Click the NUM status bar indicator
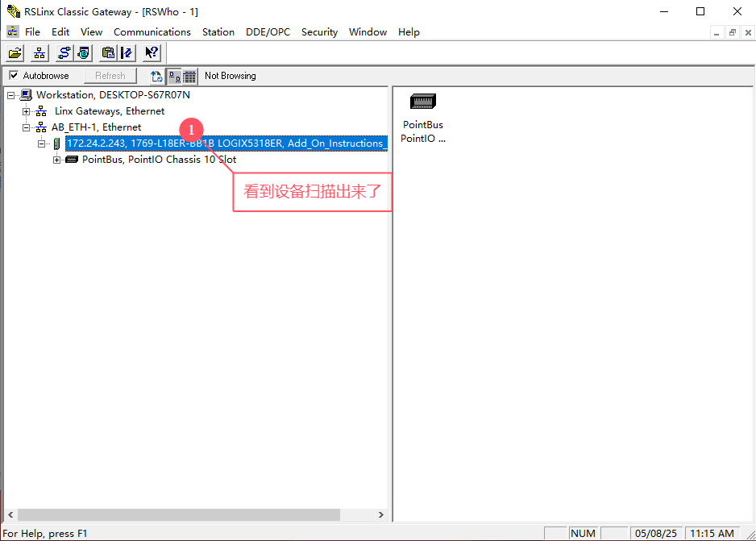The height and width of the screenshot is (541, 756). click(x=583, y=533)
